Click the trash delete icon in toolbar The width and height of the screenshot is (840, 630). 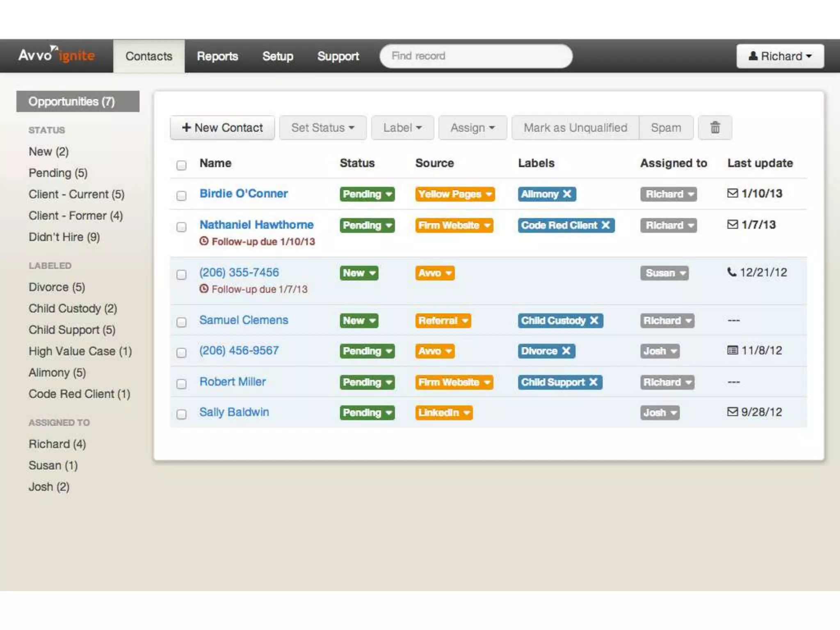tap(715, 128)
